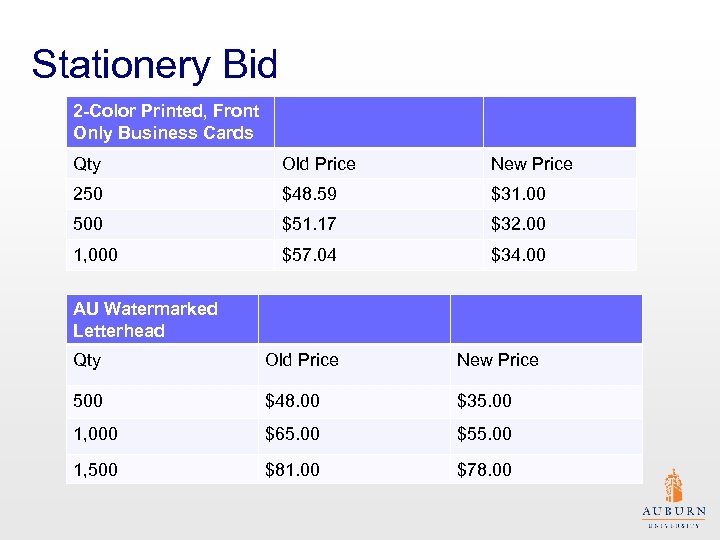Click "Old Price" header in Business Cards table
720x540 pixels.
[319, 164]
